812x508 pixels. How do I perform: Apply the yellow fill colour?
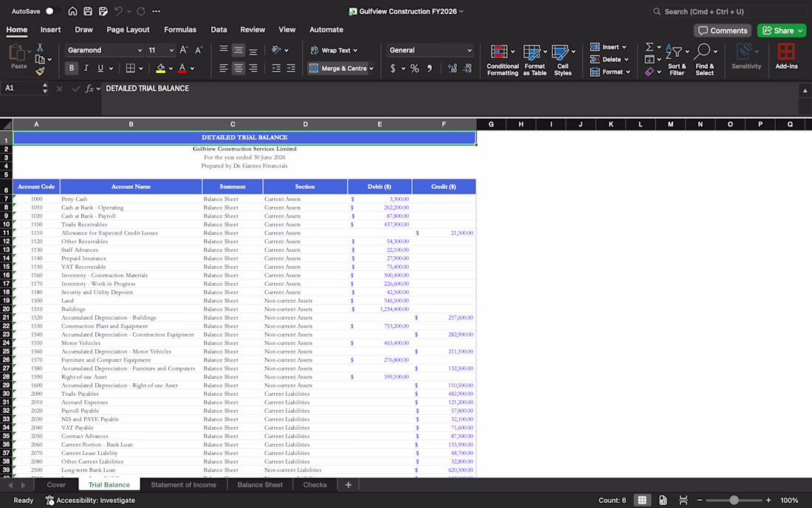point(160,68)
